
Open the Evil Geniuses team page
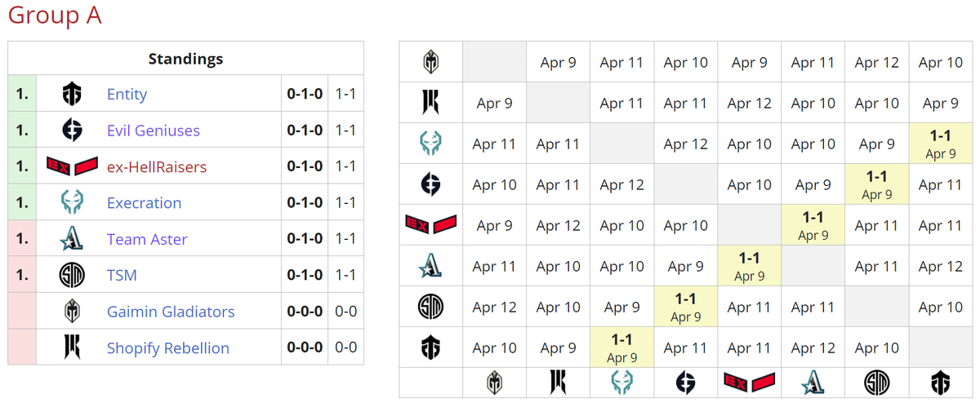point(153,131)
